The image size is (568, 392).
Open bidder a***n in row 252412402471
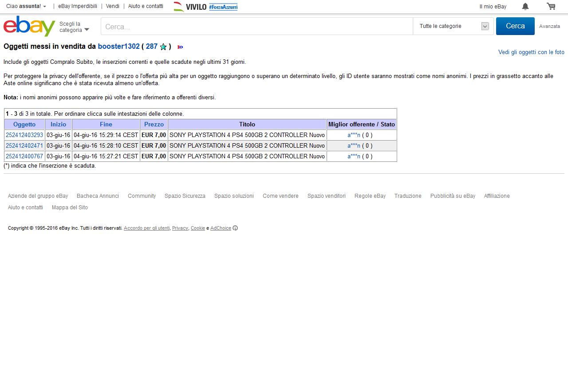click(354, 146)
